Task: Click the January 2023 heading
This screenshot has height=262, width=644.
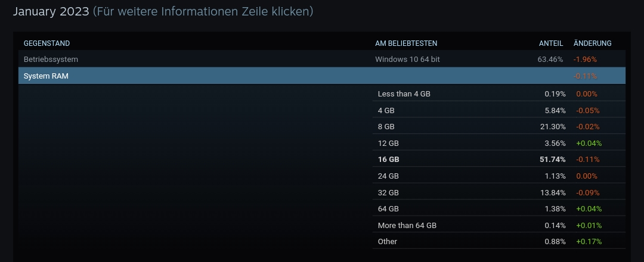Action: click(51, 11)
